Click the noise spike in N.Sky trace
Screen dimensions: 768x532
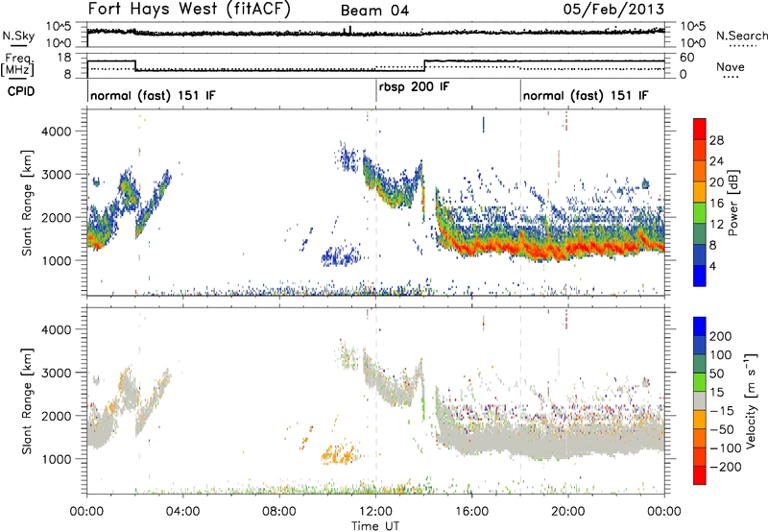[x=349, y=31]
